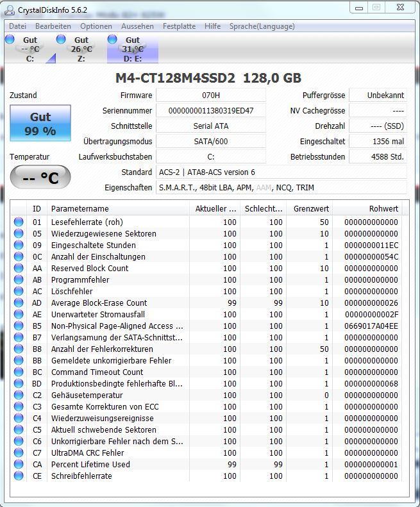The width and height of the screenshot is (420, 507).
Task: Click status orb for drive D: E: in disk bar
Action: pyautogui.click(x=112, y=39)
